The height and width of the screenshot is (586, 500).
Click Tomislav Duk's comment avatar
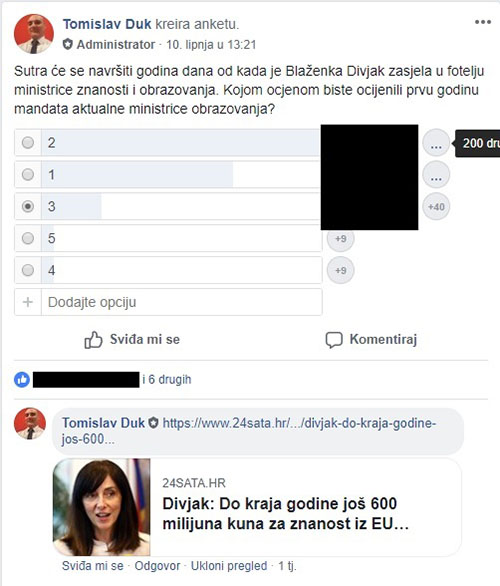point(30,423)
